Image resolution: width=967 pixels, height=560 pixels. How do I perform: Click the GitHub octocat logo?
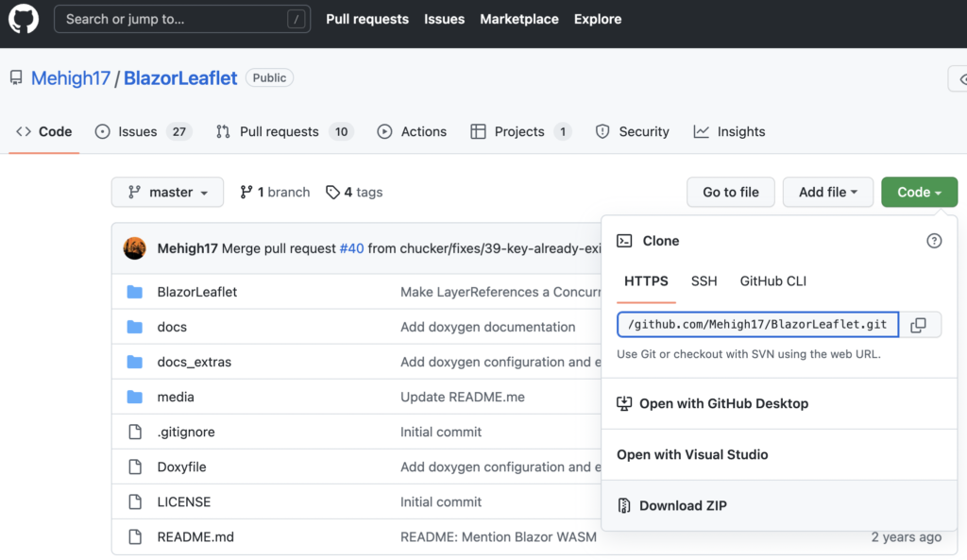24,19
